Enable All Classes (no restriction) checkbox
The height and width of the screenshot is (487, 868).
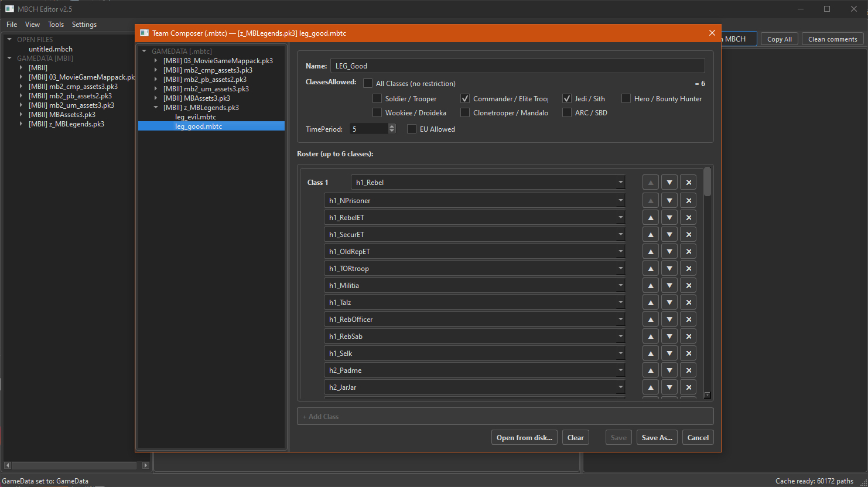[368, 83]
